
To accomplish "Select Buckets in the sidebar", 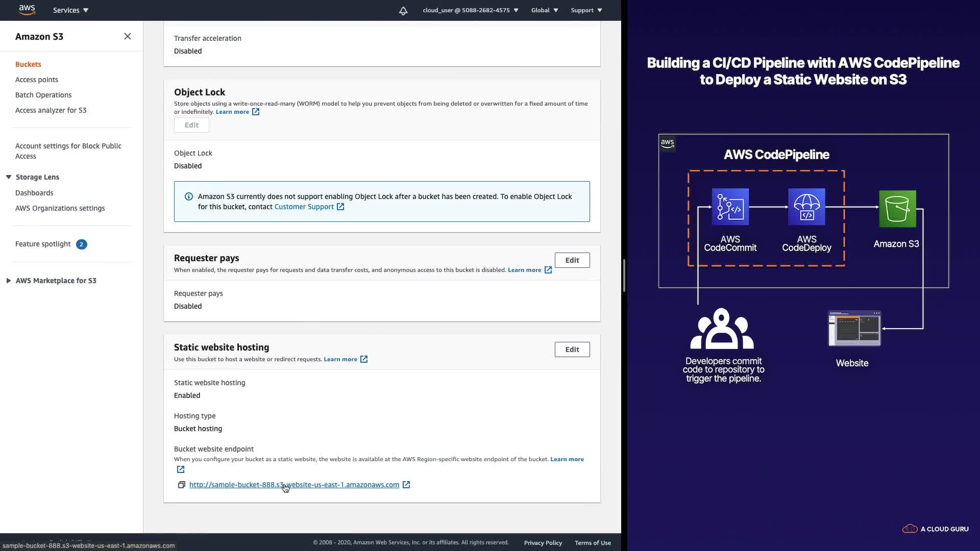I will click(x=28, y=64).
